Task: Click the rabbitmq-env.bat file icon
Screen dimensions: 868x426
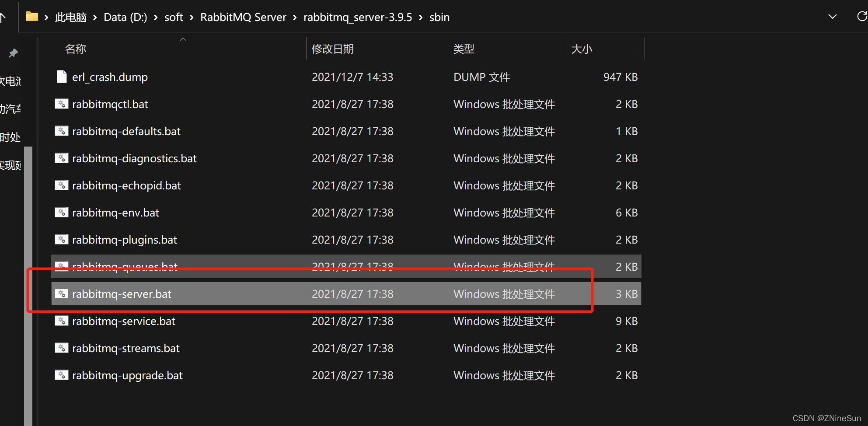Action: pyautogui.click(x=62, y=213)
